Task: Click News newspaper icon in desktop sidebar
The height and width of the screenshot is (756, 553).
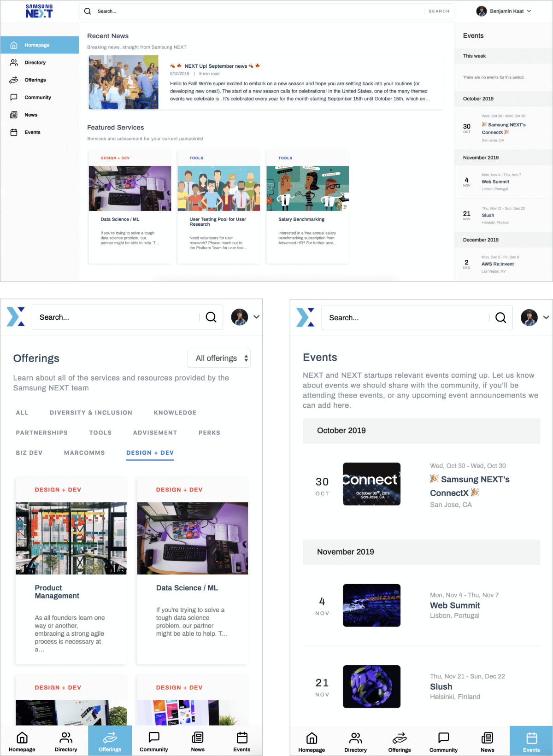Action: (x=14, y=115)
